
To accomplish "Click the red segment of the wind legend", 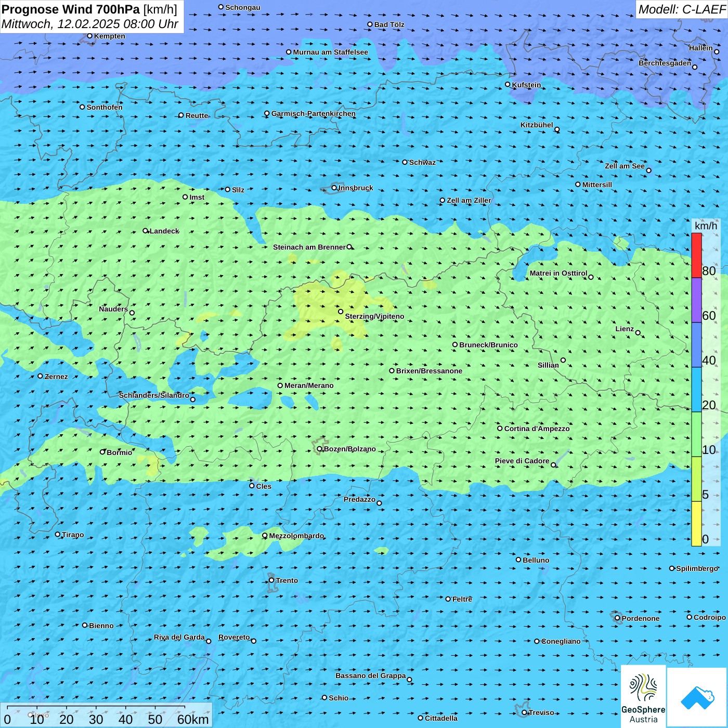I will (x=696, y=255).
